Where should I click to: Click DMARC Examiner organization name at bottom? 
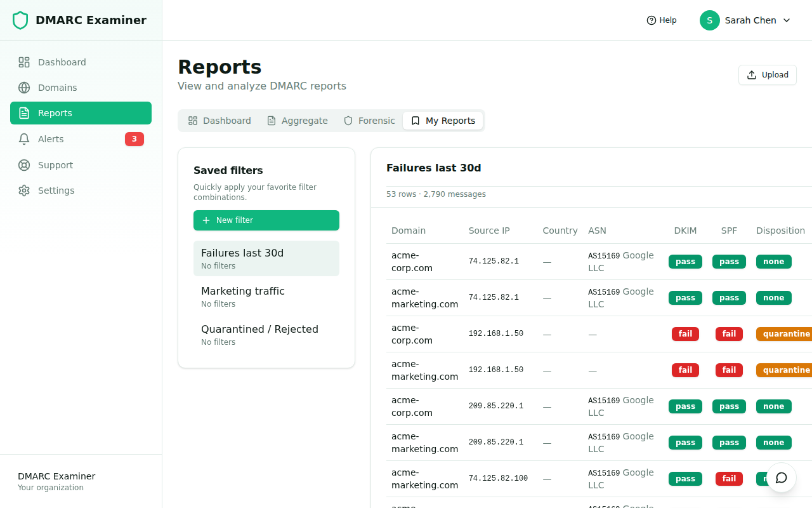56,476
